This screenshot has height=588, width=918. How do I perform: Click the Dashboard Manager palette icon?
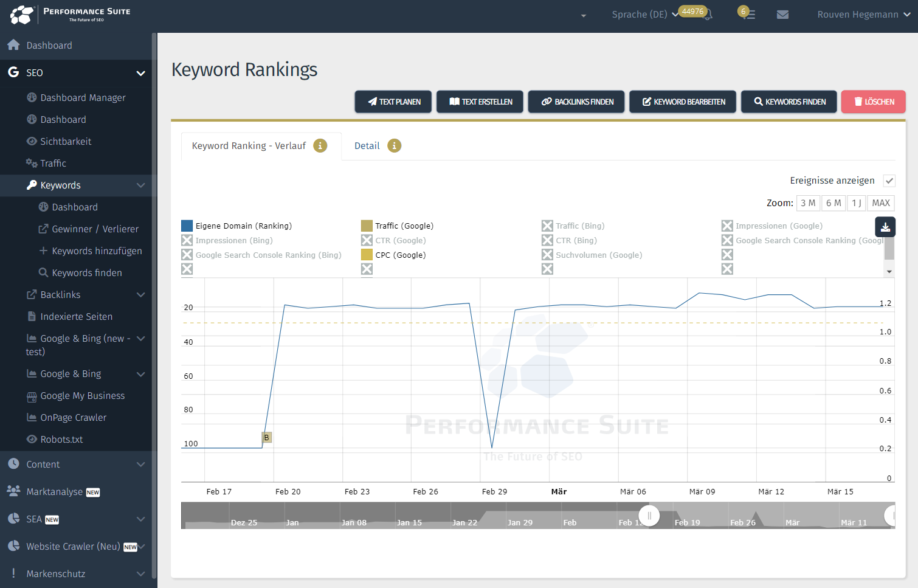coord(32,97)
